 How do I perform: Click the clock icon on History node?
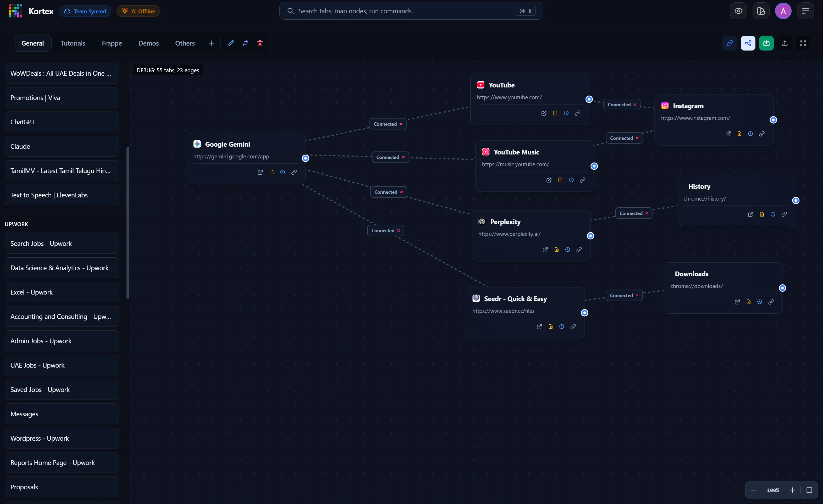click(773, 214)
